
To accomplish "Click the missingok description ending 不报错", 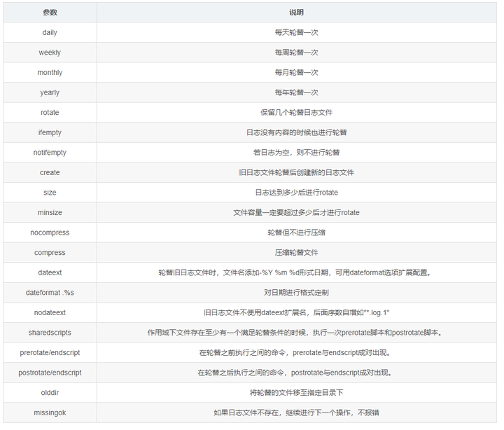I will pos(296,412).
